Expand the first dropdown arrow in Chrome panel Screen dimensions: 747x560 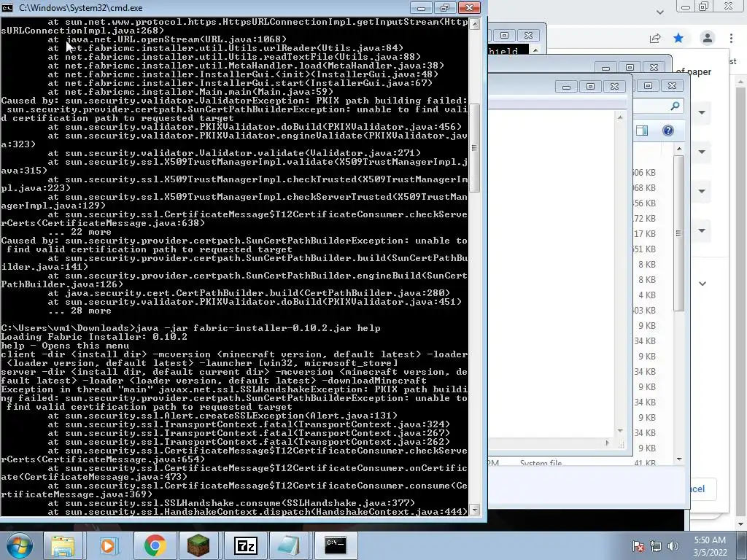(702, 113)
